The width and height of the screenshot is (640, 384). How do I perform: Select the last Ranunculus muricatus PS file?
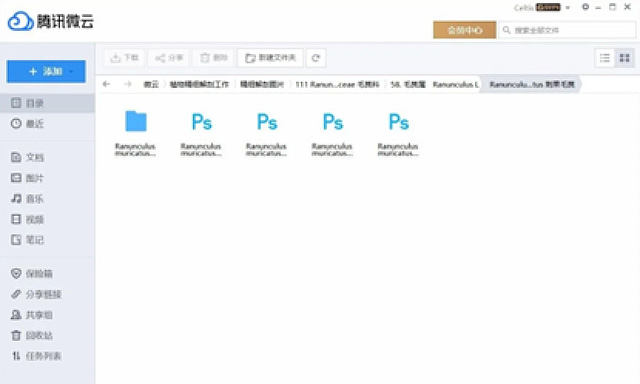[x=398, y=133]
